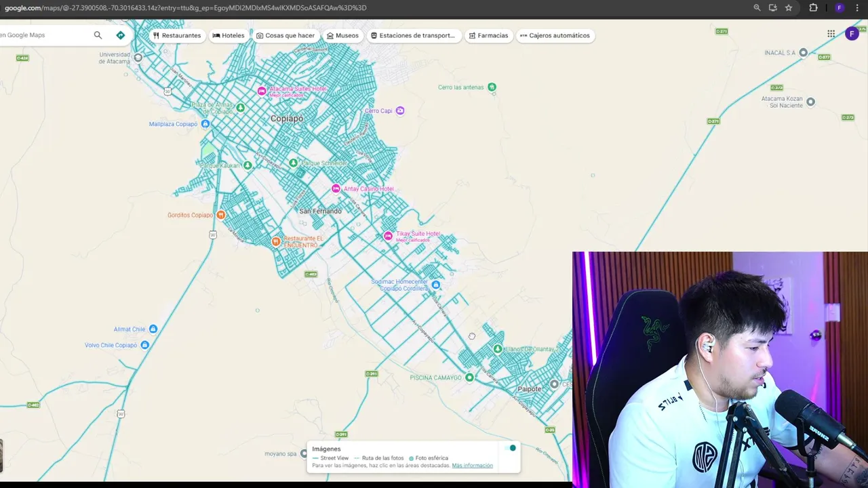Viewport: 868px width, 488px height.
Task: Click the Sodimac Homecenter Copiapó pin
Action: pyautogui.click(x=436, y=285)
